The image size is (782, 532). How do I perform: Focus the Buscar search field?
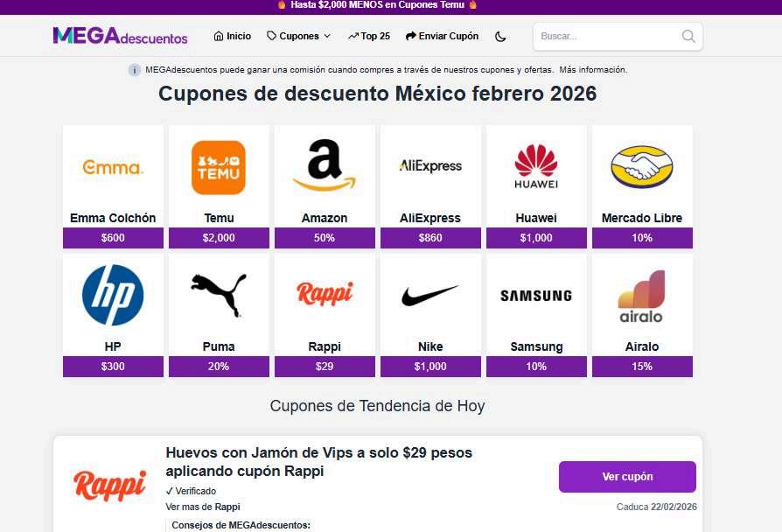(x=618, y=37)
